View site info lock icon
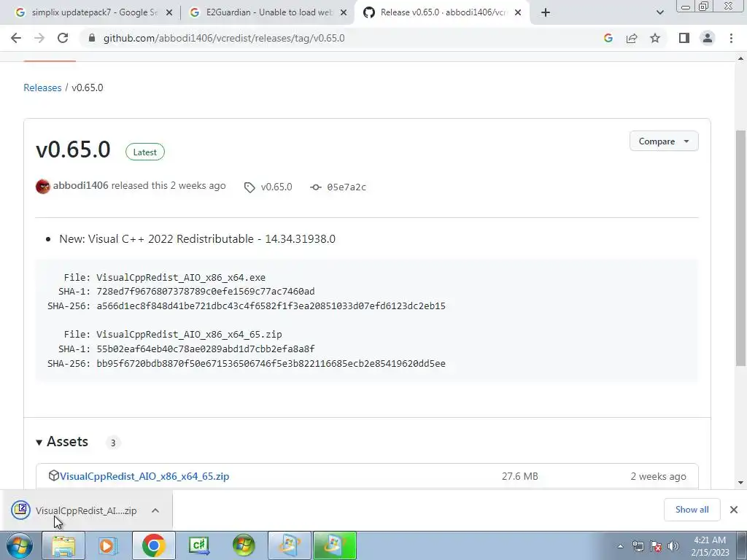Screen dimensions: 747x560 92,38
